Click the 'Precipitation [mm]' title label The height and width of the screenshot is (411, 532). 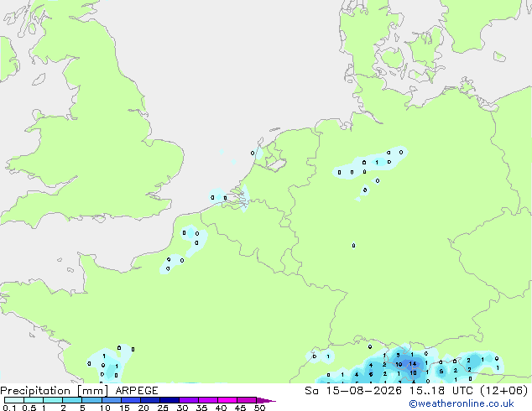click(54, 391)
